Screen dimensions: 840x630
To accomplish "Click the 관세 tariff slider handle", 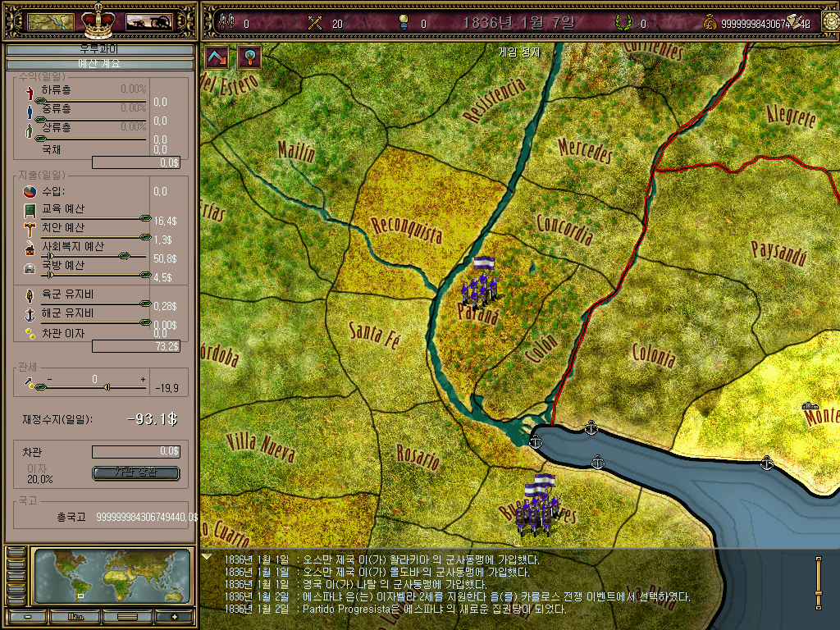I will (x=41, y=387).
